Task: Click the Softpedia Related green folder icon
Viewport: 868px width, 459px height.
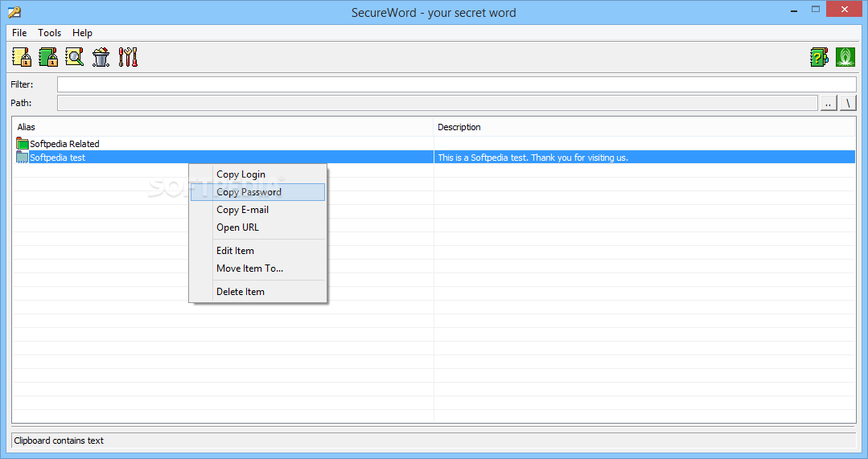Action: pyautogui.click(x=23, y=144)
